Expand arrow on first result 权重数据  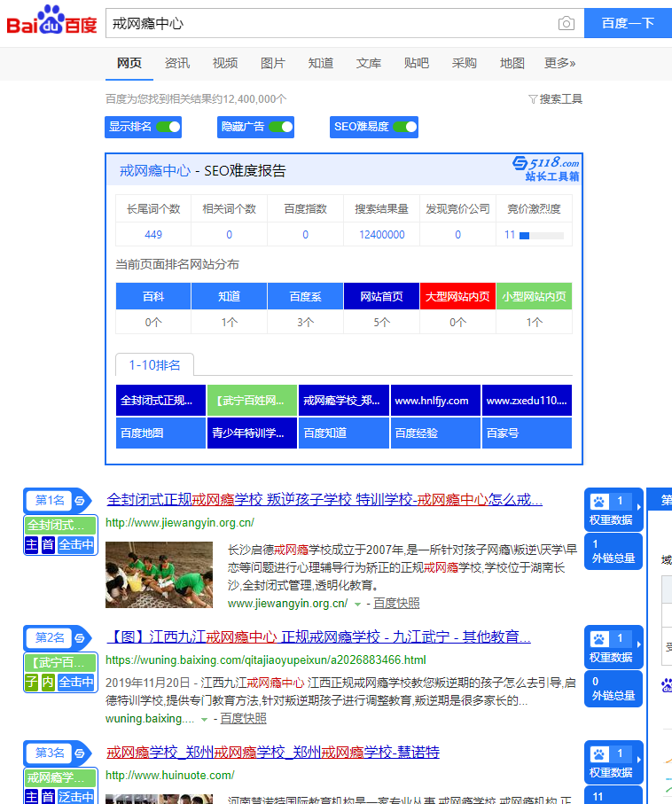tap(638, 507)
